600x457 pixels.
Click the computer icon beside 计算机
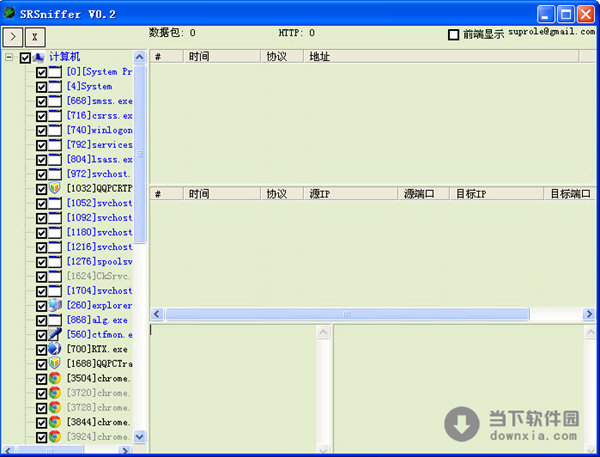point(39,57)
